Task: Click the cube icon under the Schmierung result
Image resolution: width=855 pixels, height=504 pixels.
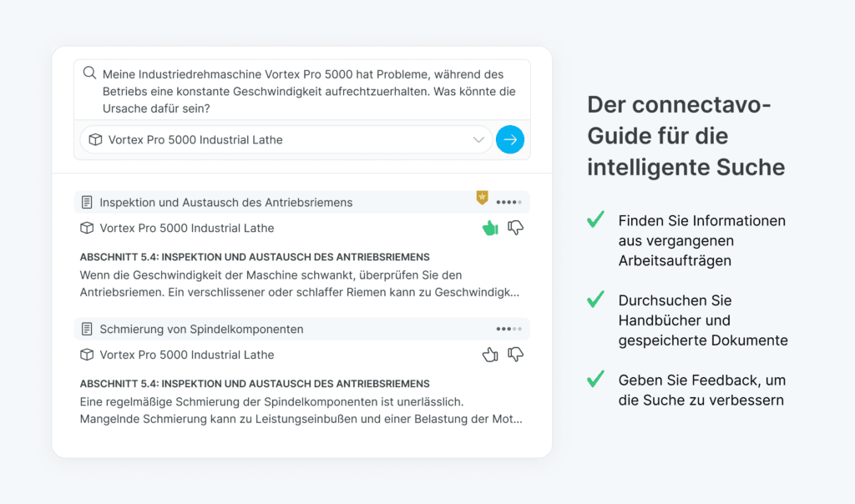Action: (87, 355)
